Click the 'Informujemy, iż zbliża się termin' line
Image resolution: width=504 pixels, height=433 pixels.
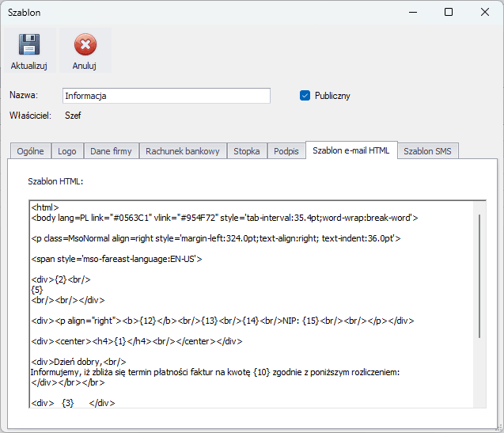coord(215,372)
